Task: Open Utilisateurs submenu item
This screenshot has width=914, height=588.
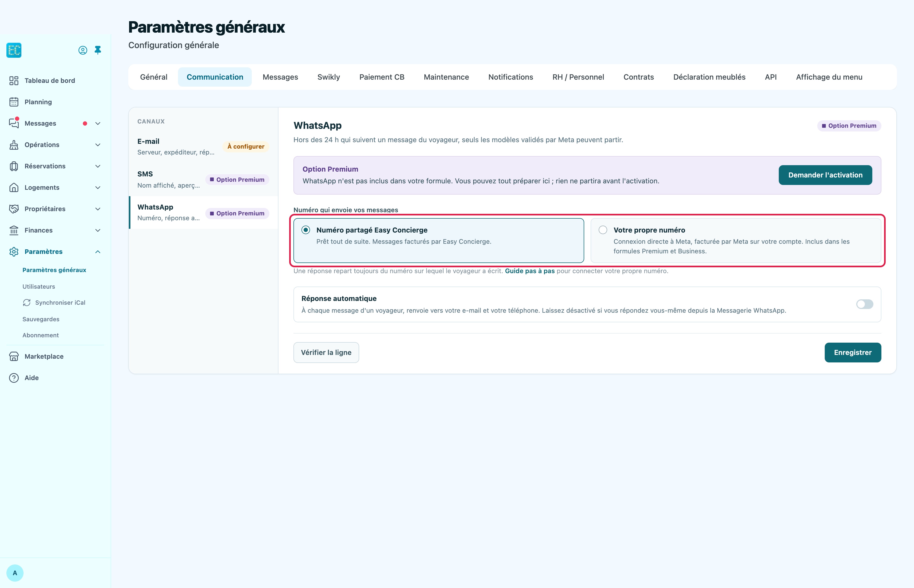Action: click(x=38, y=286)
